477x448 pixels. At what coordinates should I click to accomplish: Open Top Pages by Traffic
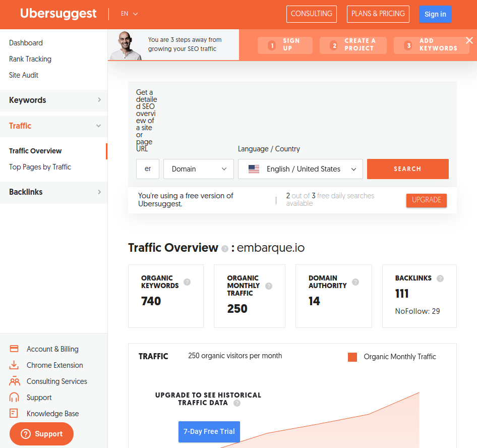tap(40, 167)
